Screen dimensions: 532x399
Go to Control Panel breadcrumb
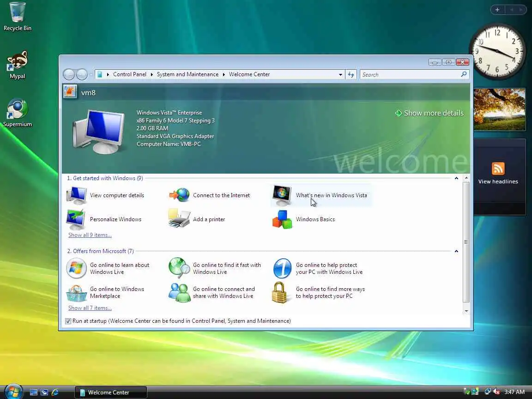pos(130,74)
